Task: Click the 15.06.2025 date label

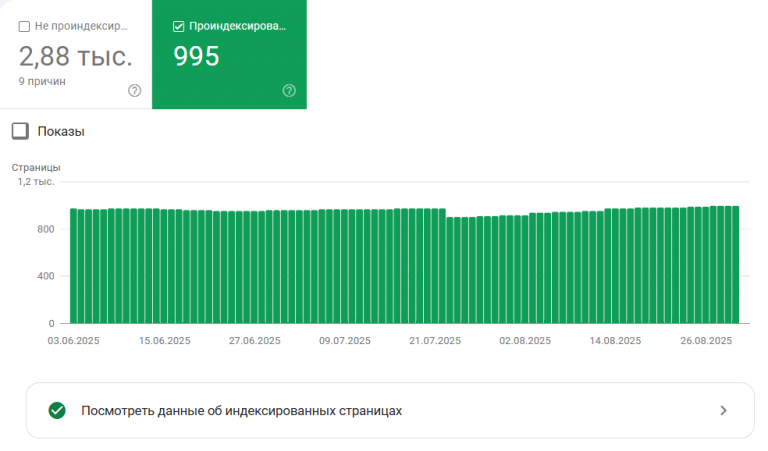Action: tap(165, 341)
